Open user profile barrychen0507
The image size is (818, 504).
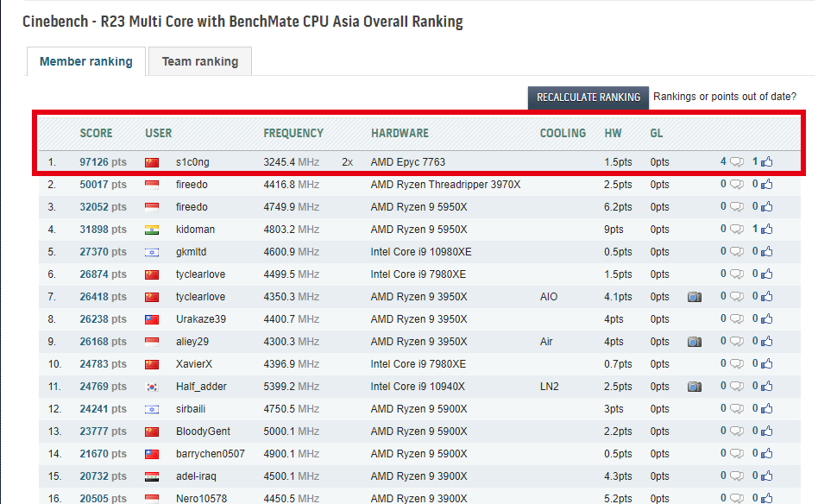pos(211,454)
